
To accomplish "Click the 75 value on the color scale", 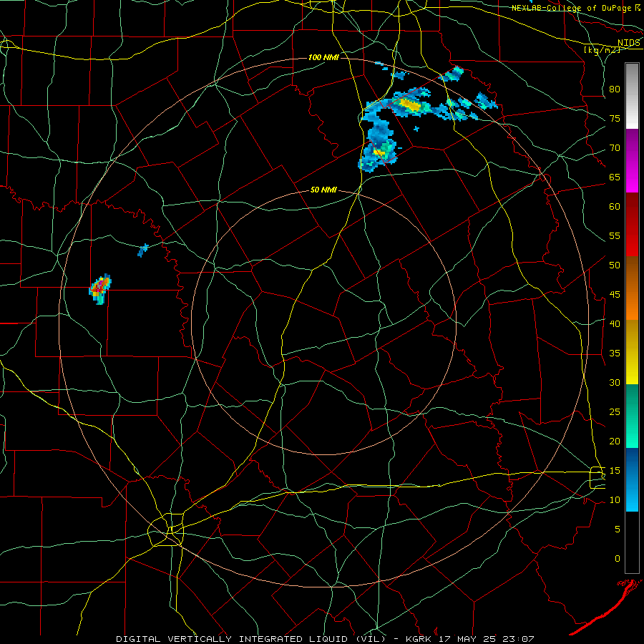I will coord(615,119).
